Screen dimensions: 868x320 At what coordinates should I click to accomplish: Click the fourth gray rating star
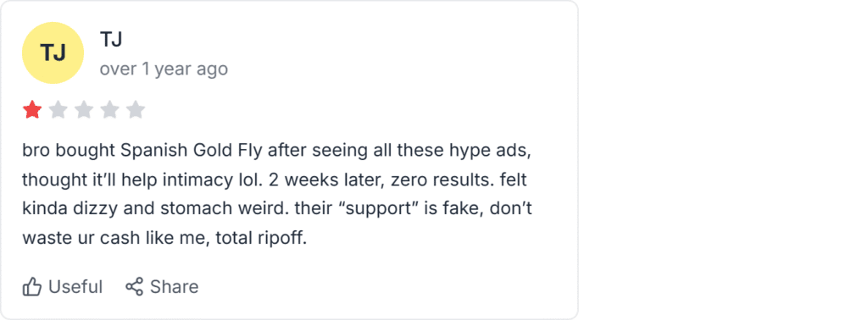tap(109, 110)
